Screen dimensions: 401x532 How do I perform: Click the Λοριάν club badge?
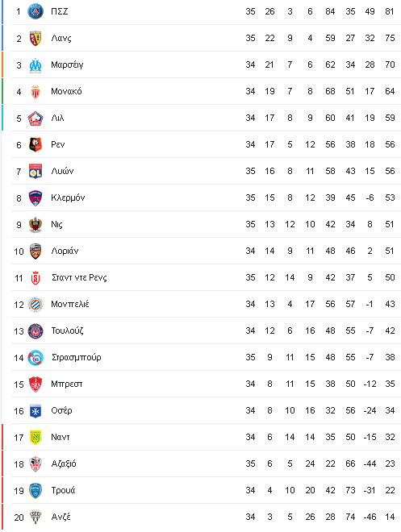pyautogui.click(x=36, y=251)
